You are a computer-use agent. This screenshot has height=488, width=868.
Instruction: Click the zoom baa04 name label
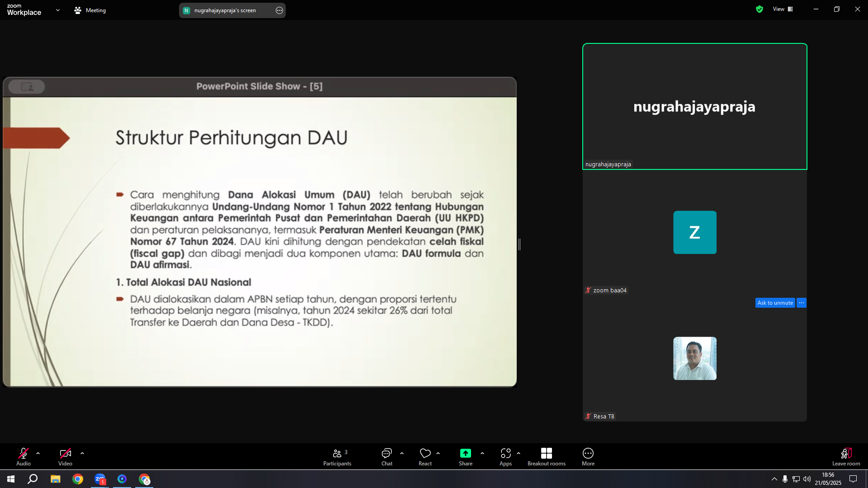[x=610, y=291]
